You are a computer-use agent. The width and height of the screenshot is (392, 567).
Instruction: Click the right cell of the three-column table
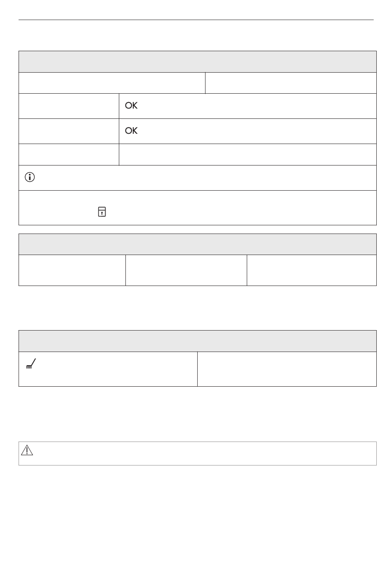coord(312,270)
